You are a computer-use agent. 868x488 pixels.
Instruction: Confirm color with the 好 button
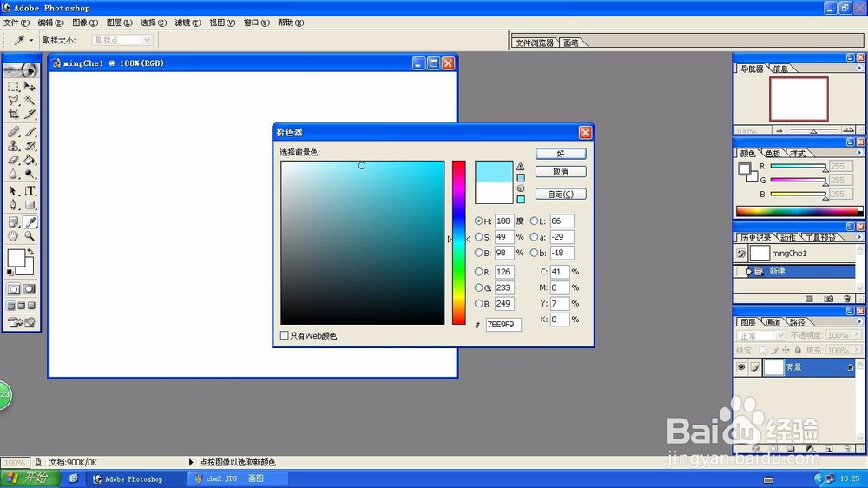tap(561, 154)
